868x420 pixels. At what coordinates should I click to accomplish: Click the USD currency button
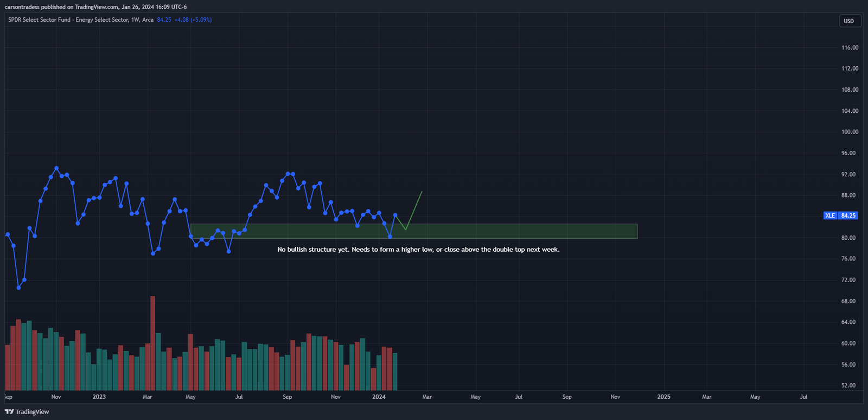pyautogui.click(x=849, y=21)
